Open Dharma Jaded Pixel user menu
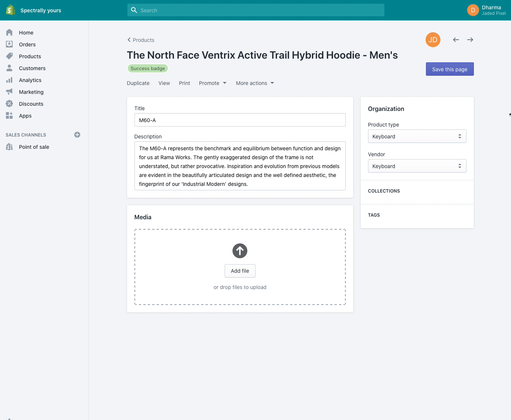Image resolution: width=511 pixels, height=420 pixels. [486, 10]
